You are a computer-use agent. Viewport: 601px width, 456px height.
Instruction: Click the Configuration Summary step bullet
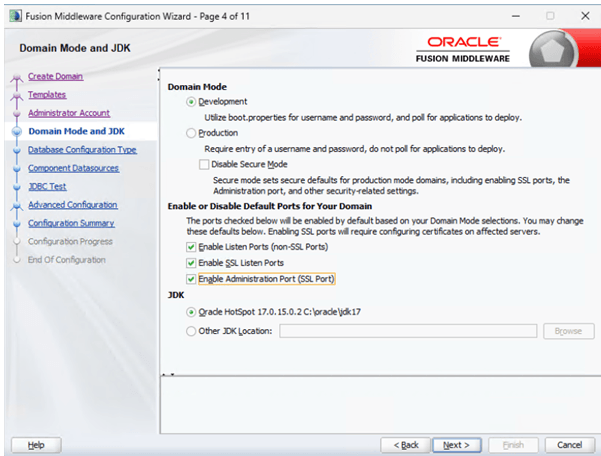click(x=16, y=224)
